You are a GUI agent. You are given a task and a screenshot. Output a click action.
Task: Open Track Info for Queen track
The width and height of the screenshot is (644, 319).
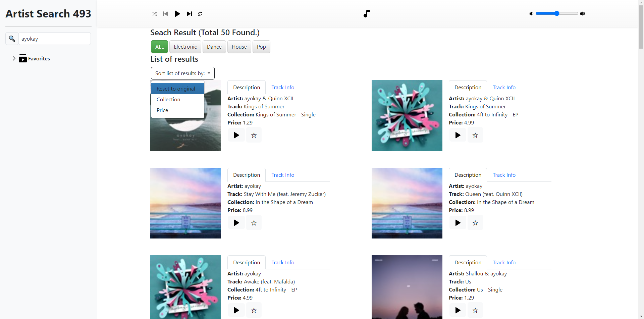point(504,175)
